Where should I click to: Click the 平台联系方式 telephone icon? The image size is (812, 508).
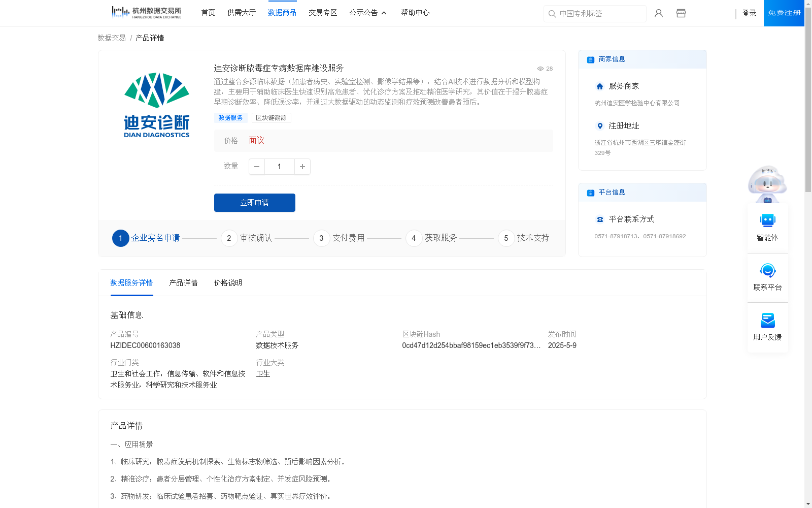click(x=600, y=219)
